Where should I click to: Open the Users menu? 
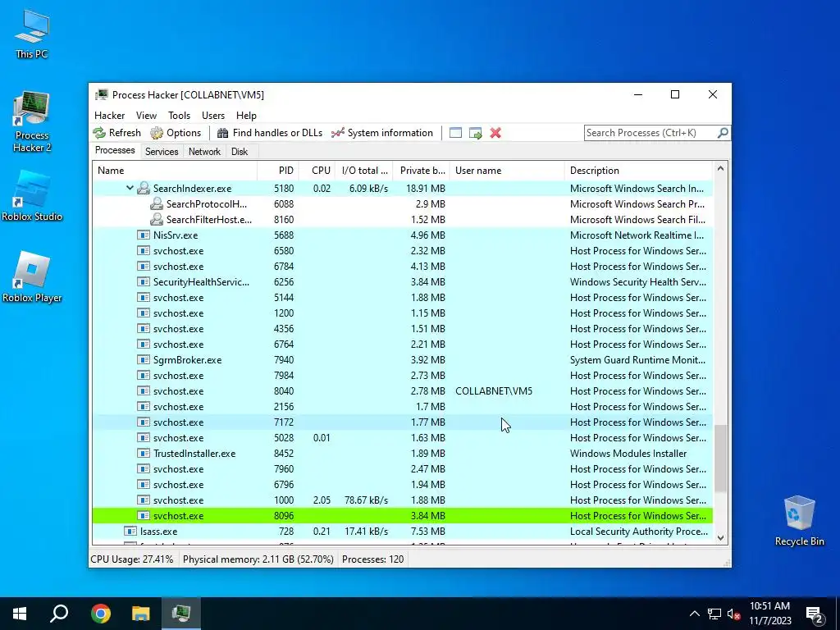[213, 115]
